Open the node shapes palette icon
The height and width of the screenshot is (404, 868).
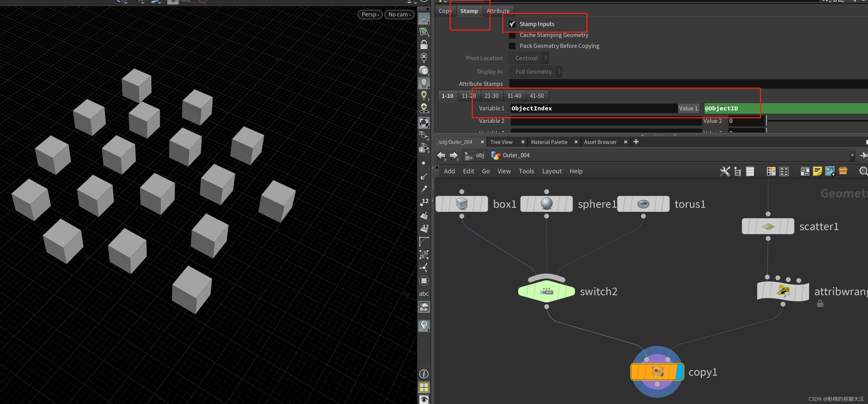pyautogui.click(x=784, y=171)
